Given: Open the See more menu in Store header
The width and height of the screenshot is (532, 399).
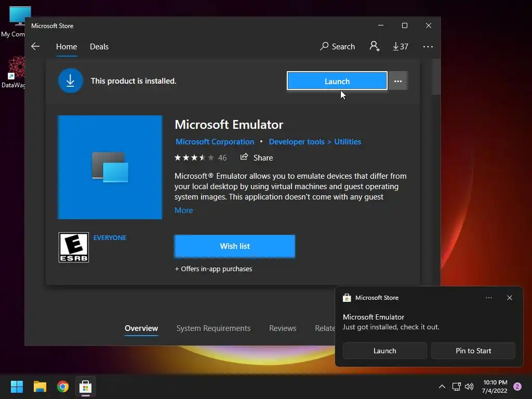Looking at the screenshot, I should click(x=428, y=46).
